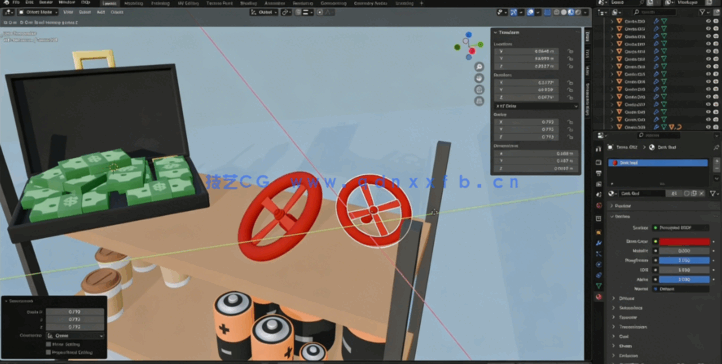Open the Physics properties tab

coord(599,265)
